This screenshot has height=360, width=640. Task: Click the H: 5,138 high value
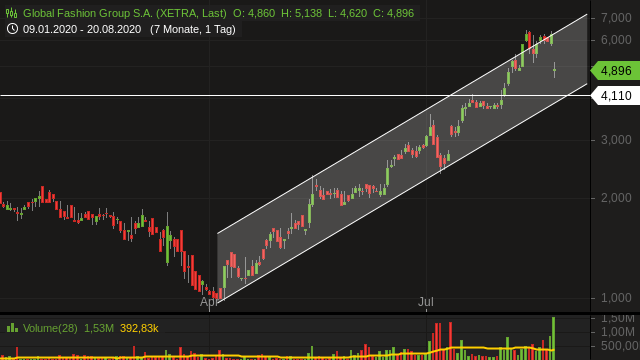tap(301, 13)
